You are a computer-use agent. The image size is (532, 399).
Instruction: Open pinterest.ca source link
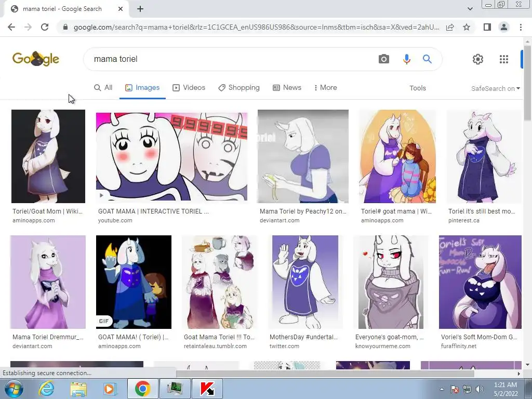click(x=464, y=220)
